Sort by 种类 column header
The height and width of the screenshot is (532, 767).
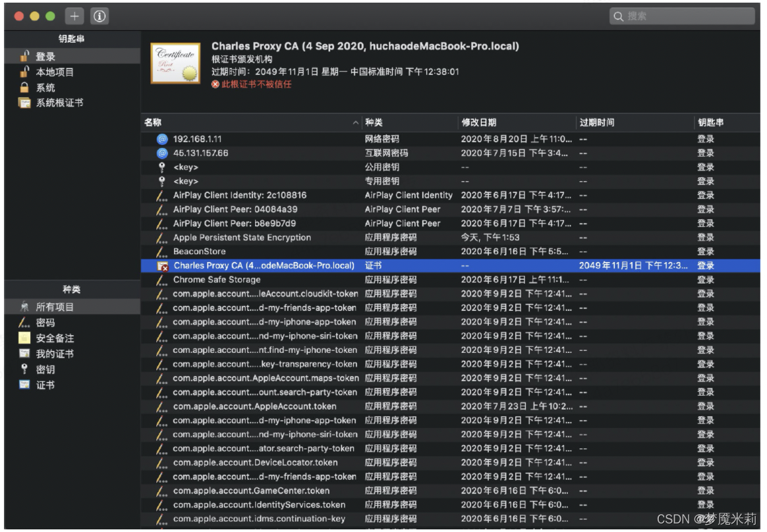(x=410, y=122)
